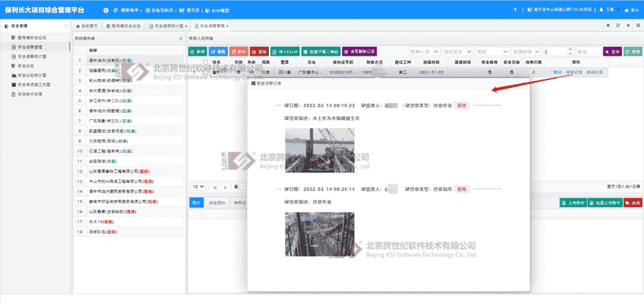Open the first violation photo thumbnail
Screen dimensions: 644x303
point(320,150)
